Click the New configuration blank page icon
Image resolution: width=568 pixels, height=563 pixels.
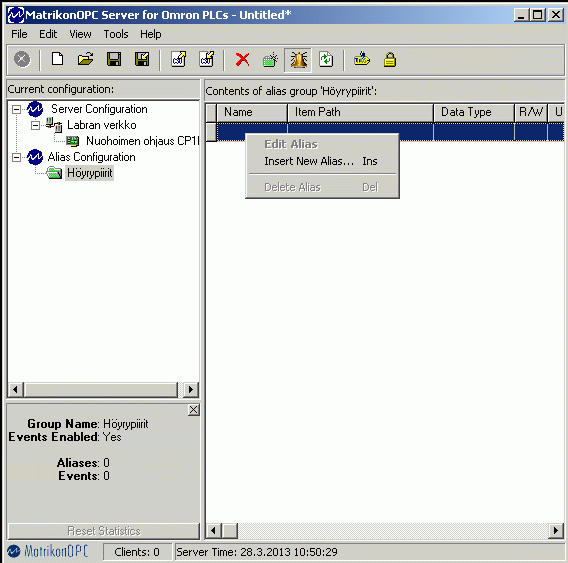57,59
